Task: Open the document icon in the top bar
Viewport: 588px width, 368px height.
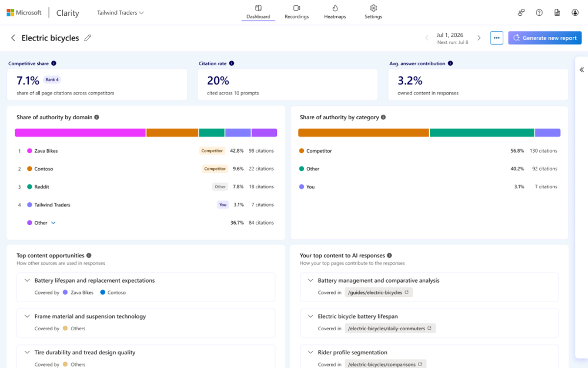Action: pos(557,13)
